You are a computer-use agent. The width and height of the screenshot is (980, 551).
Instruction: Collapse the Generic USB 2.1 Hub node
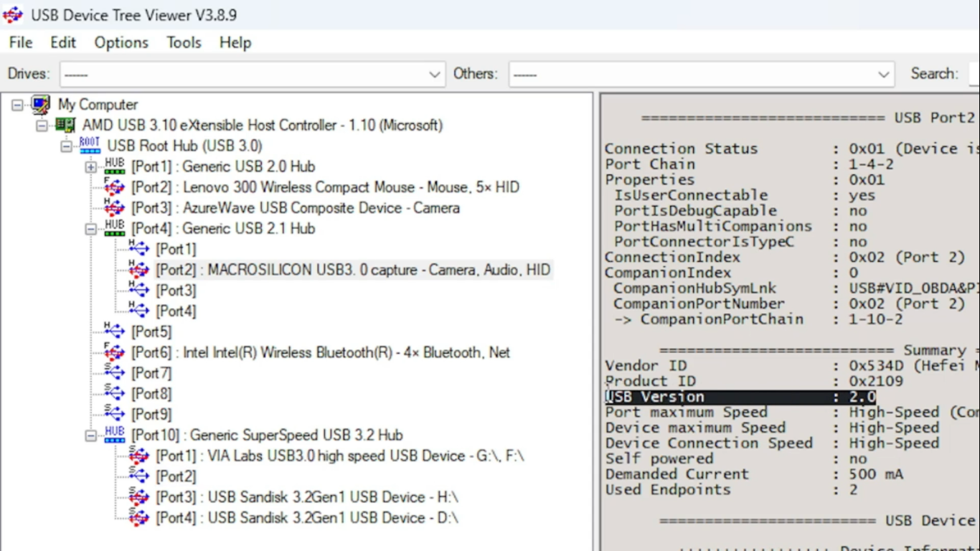pos(89,228)
